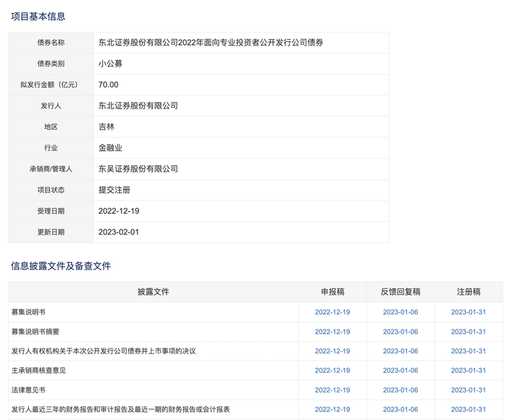
Task: Click the 小公募 bond type value
Action: coord(110,64)
